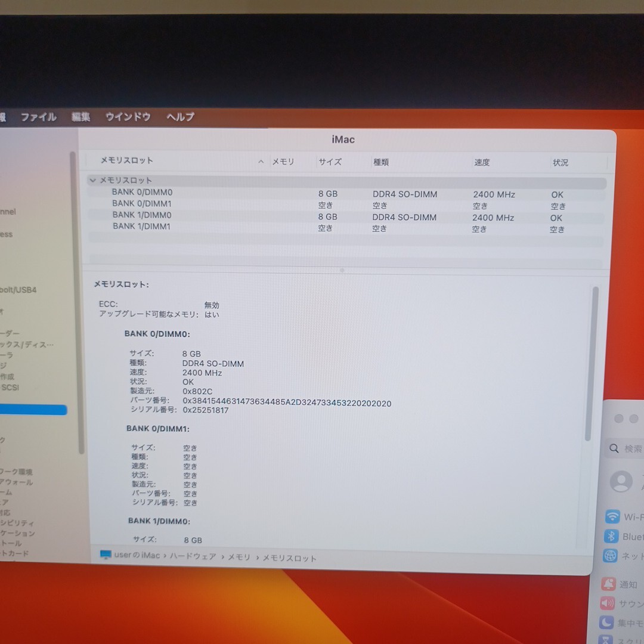The width and height of the screenshot is (644, 644).
Task: Open the 編集 menu
Action: [80, 117]
